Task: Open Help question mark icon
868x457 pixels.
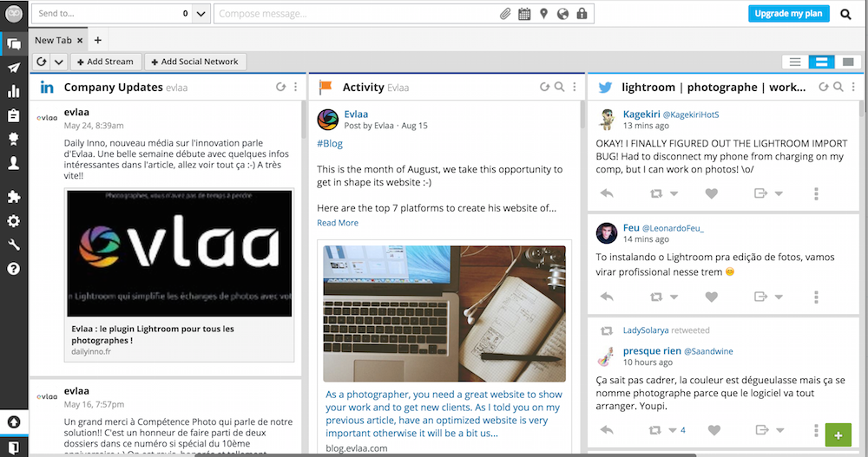Action: coord(14,269)
